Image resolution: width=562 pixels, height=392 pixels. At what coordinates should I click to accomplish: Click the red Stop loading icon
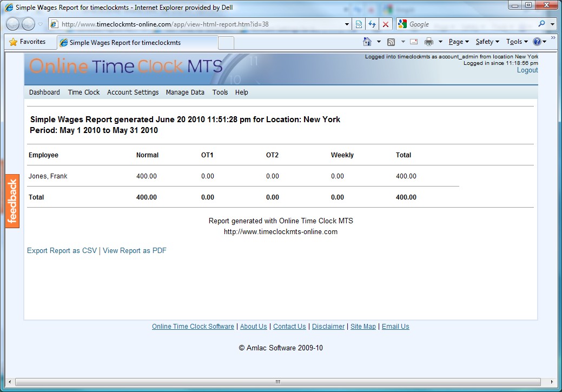click(386, 24)
